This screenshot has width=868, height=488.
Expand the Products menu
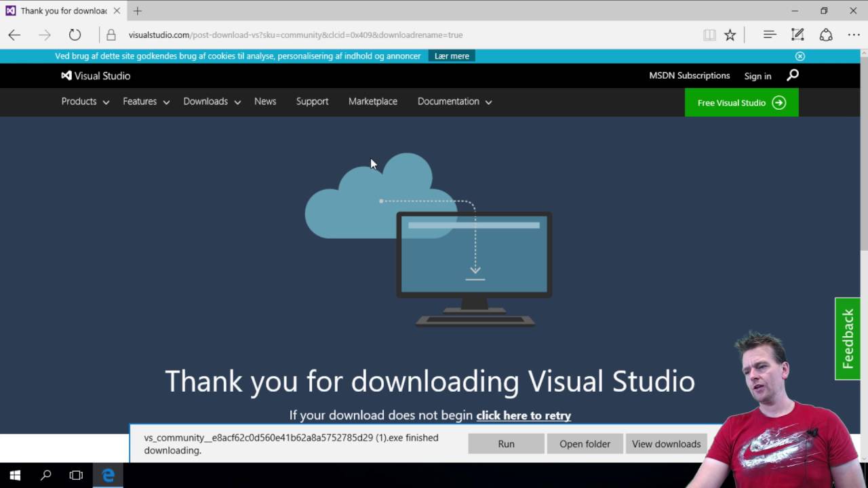85,102
